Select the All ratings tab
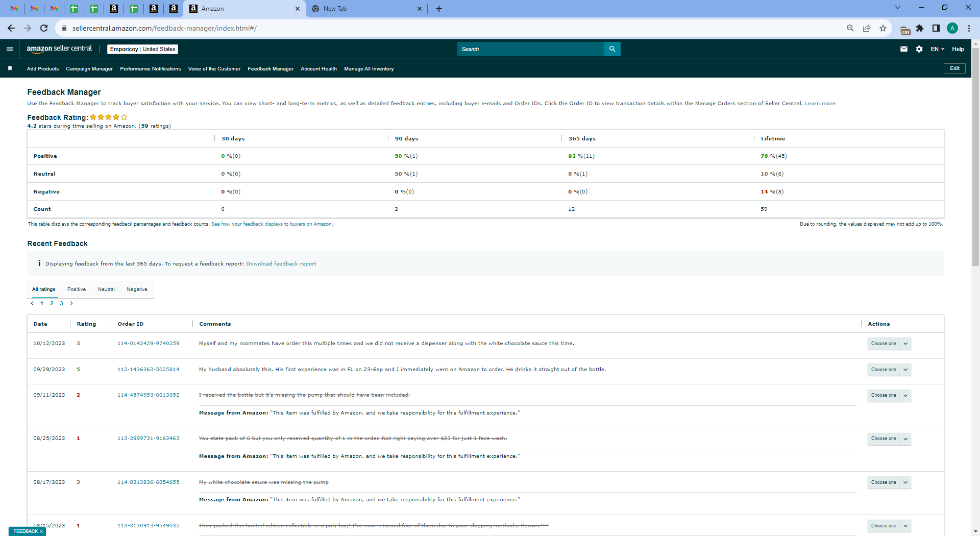Screen dimensions: 980x536 click(44, 289)
